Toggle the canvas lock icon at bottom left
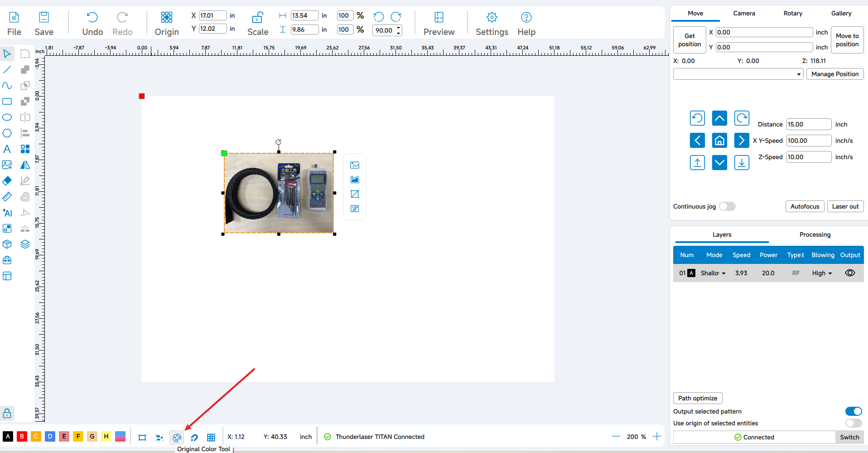The height and width of the screenshot is (453, 868). [7, 413]
